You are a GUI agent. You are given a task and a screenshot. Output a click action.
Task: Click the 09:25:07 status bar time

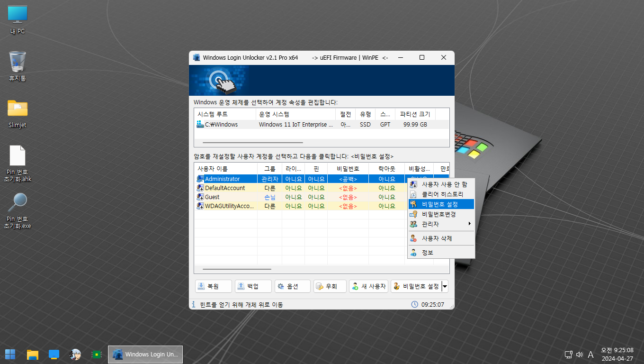433,304
